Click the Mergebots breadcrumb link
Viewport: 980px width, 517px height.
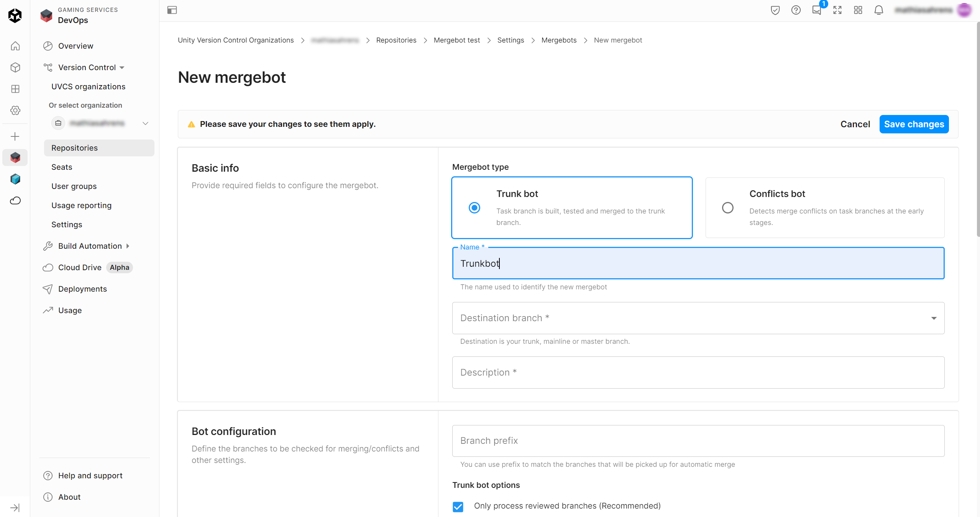[x=558, y=40]
